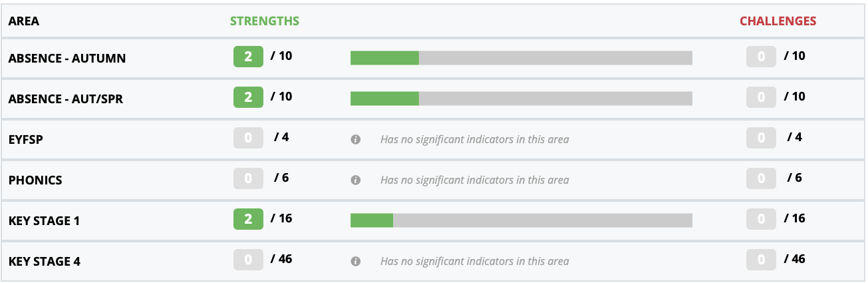
Task: Select the green strengths badge for Key Stage 1
Action: [248, 219]
